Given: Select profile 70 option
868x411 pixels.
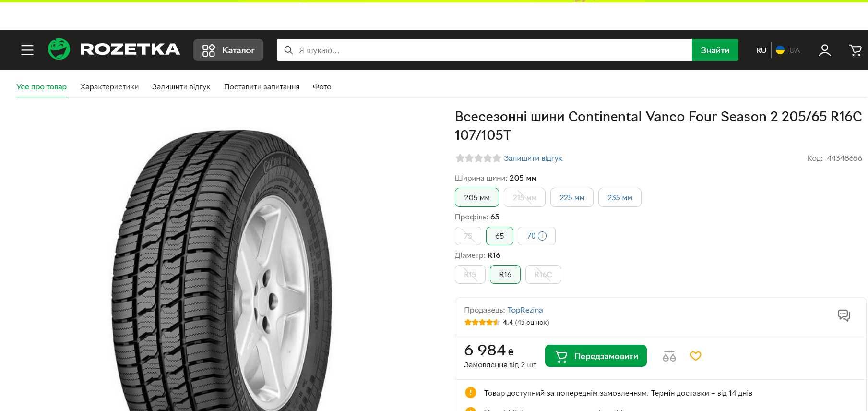Looking at the screenshot, I should (x=536, y=236).
